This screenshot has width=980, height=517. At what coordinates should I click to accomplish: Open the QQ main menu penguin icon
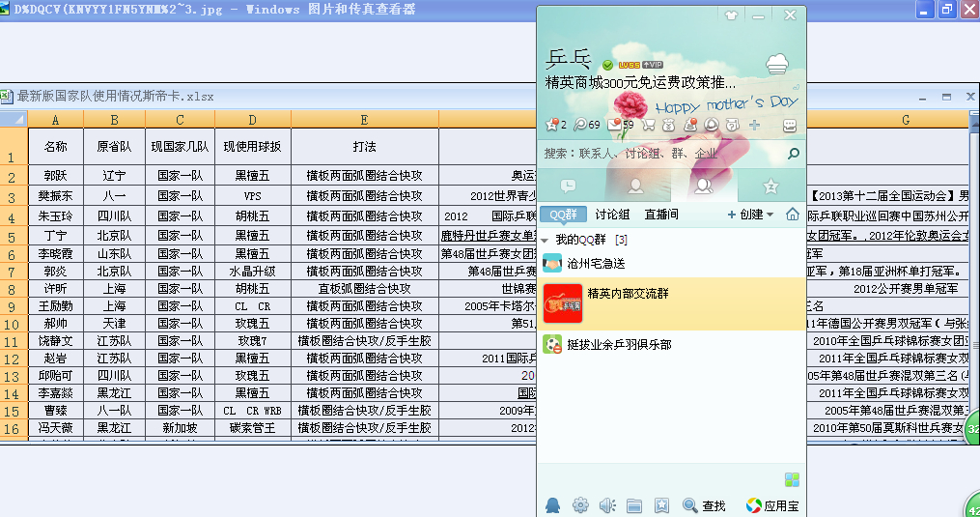(x=552, y=505)
